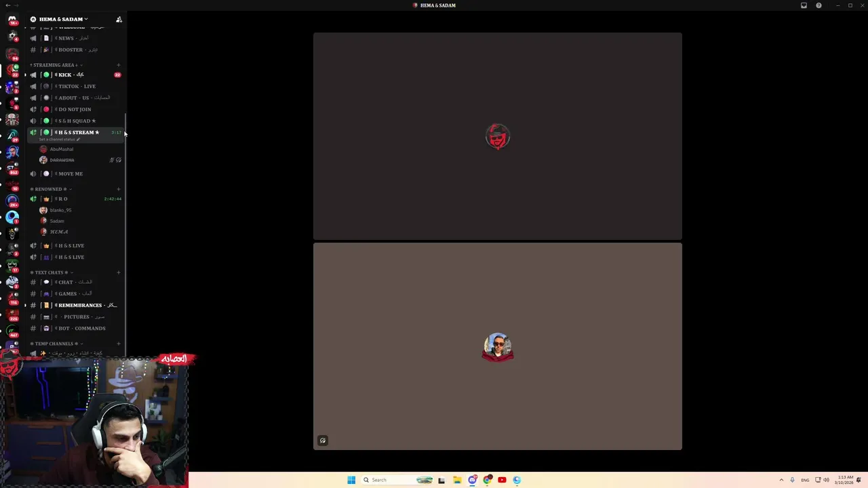Click ENG language indicator in tray
Screen dimensions: 868x488
(805, 480)
